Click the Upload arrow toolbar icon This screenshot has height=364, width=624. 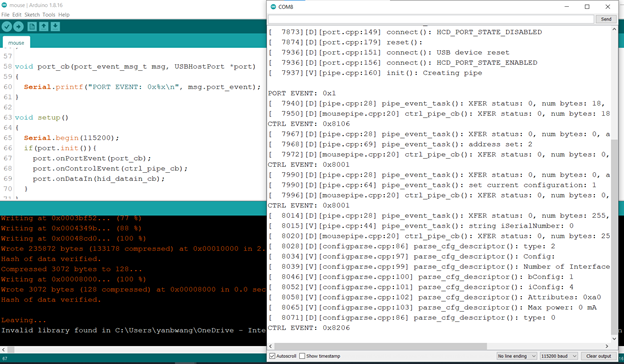(x=19, y=27)
